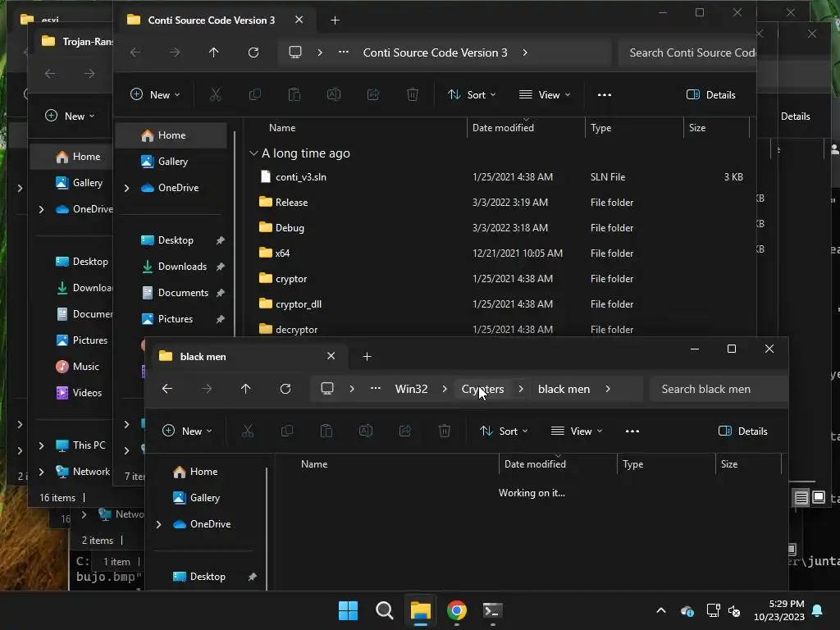Expand OneDrive in Conti window sidebar
Image resolution: width=840 pixels, height=630 pixels.
(127, 188)
